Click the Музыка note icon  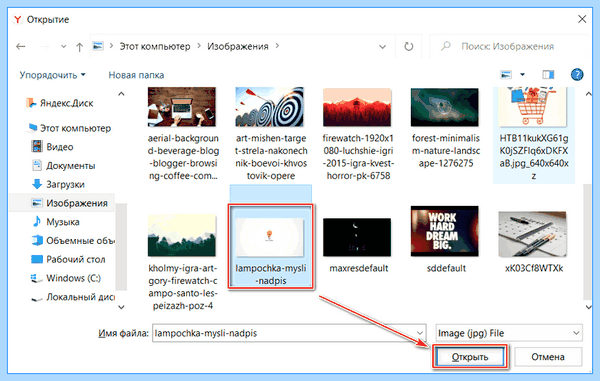click(x=37, y=221)
